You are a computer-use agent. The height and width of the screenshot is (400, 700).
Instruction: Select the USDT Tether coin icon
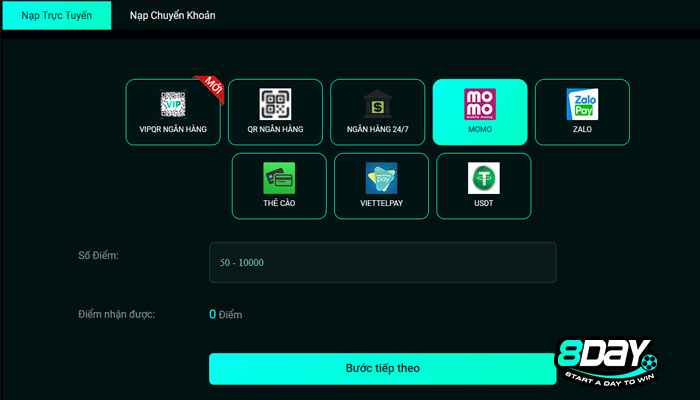[x=483, y=178]
